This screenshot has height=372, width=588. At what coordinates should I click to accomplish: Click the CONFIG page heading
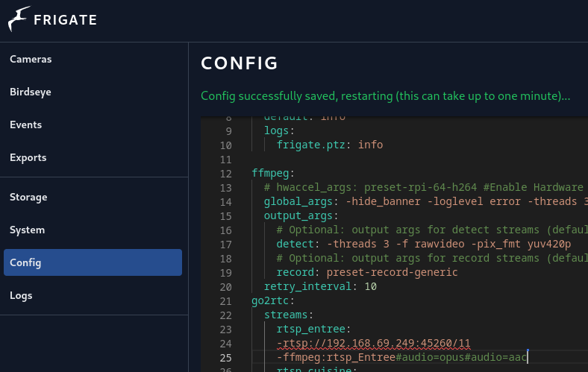coord(240,63)
